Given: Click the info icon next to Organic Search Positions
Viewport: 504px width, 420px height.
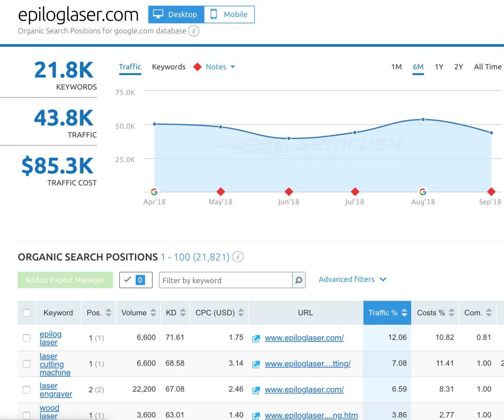Looking at the screenshot, I should coord(238,257).
